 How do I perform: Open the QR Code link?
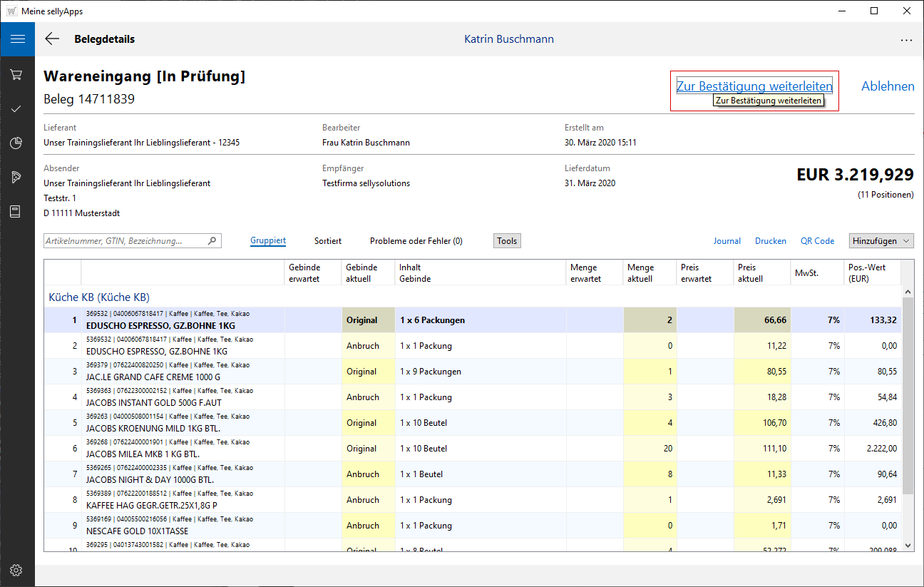coord(817,241)
